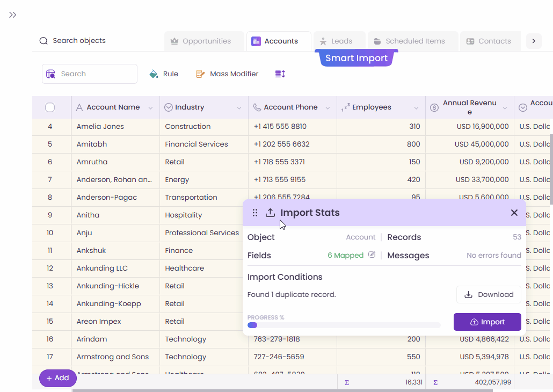Click the magnifier icon in Search objects bar

[43, 40]
